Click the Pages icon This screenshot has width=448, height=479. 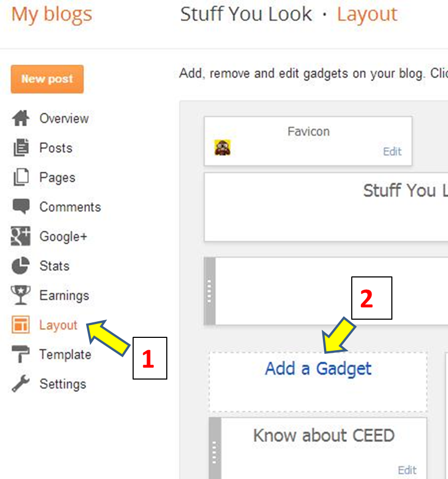click(x=20, y=177)
